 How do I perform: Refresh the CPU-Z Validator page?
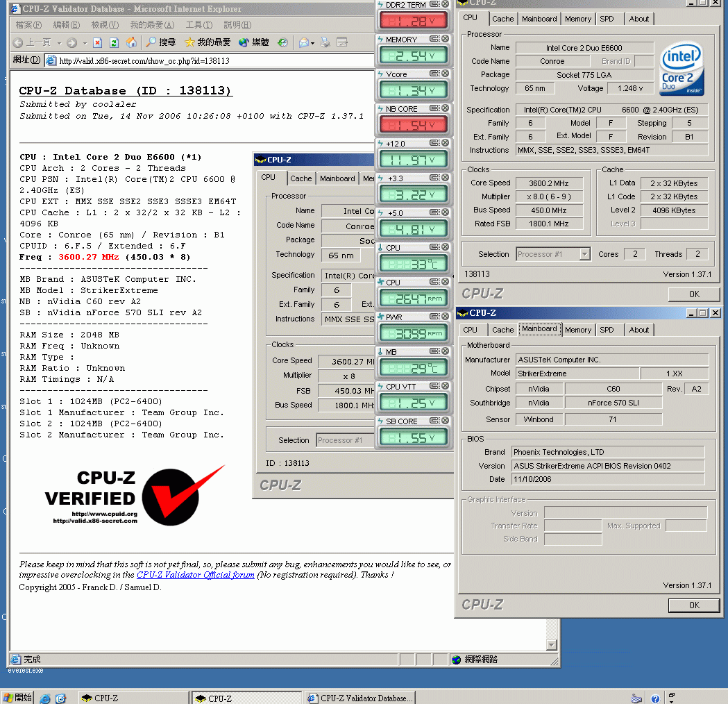coord(115,43)
